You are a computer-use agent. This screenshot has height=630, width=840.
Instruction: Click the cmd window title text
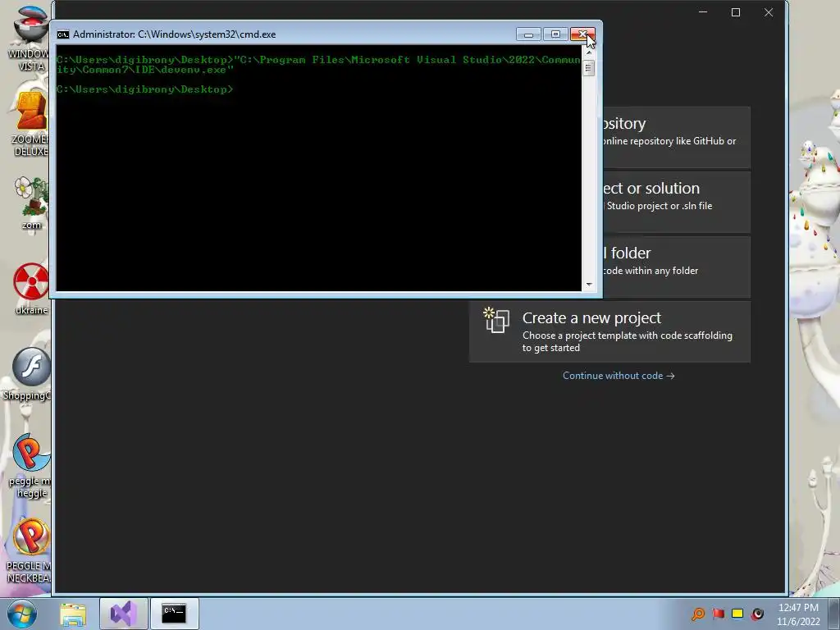(x=175, y=34)
